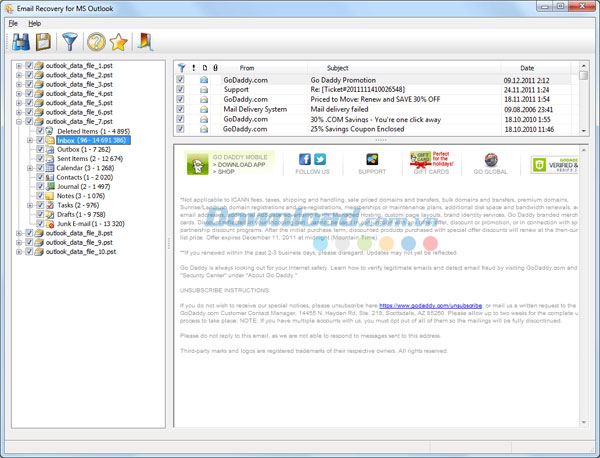
Task: Toggle outlook_data_file_10.pst checkbox
Action: [x=29, y=251]
